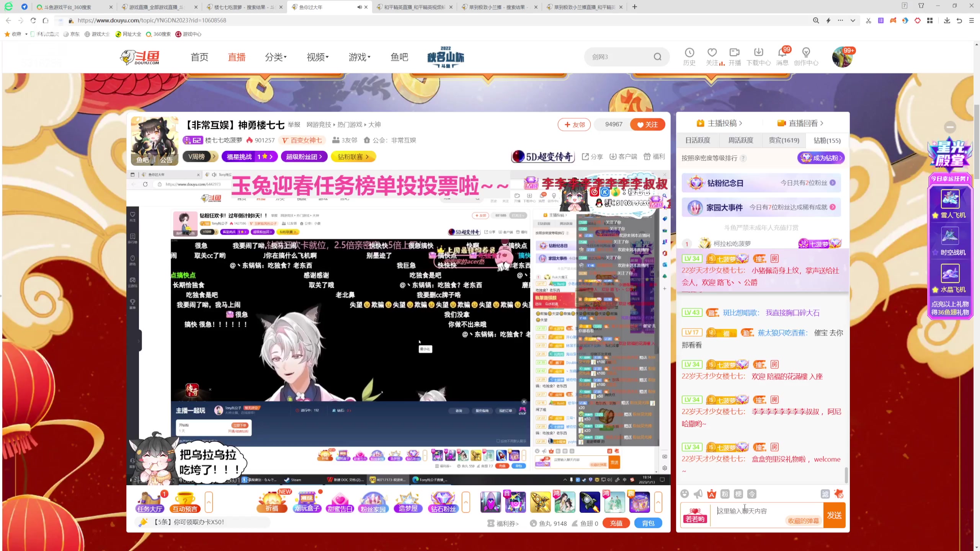980x551 pixels.
Task: Click 收藏的弹幕 saved danmaku pill
Action: coord(803,521)
